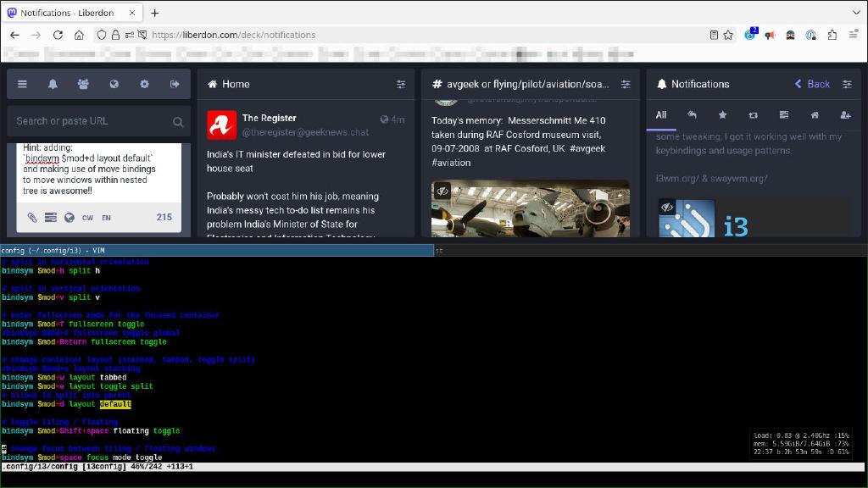Viewport: 868px width, 488px height.
Task: Select the mentions reply-arrow filter in Notifications
Action: [690, 115]
